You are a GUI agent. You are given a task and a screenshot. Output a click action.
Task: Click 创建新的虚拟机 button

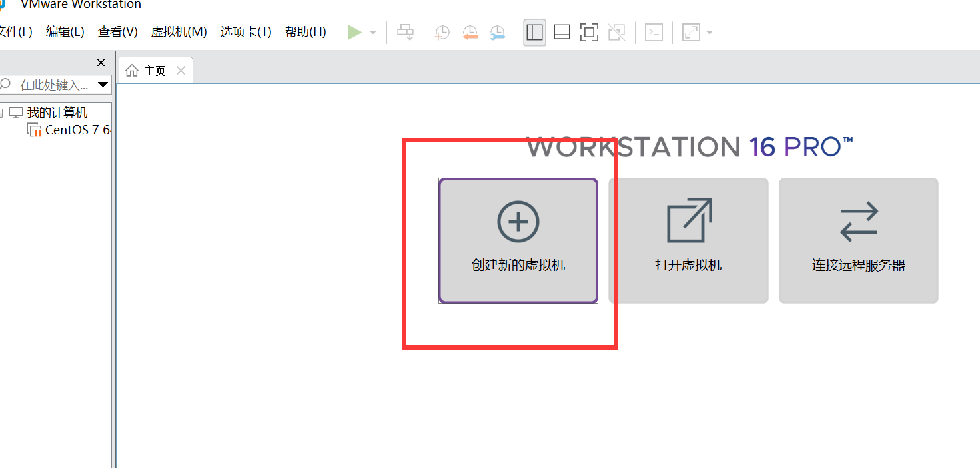(x=518, y=240)
